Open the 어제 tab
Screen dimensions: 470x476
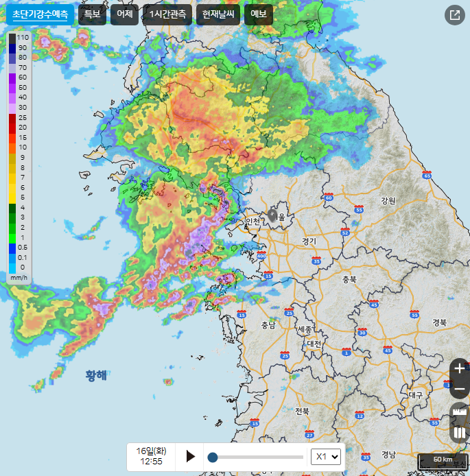point(124,14)
